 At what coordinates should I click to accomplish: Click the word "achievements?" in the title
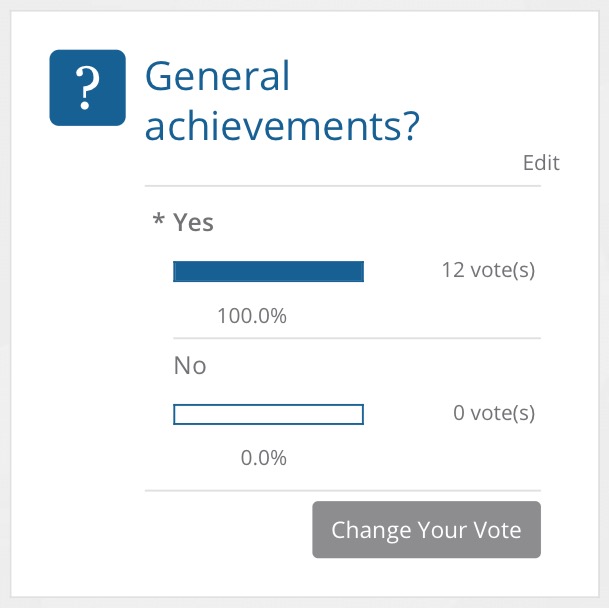(282, 126)
